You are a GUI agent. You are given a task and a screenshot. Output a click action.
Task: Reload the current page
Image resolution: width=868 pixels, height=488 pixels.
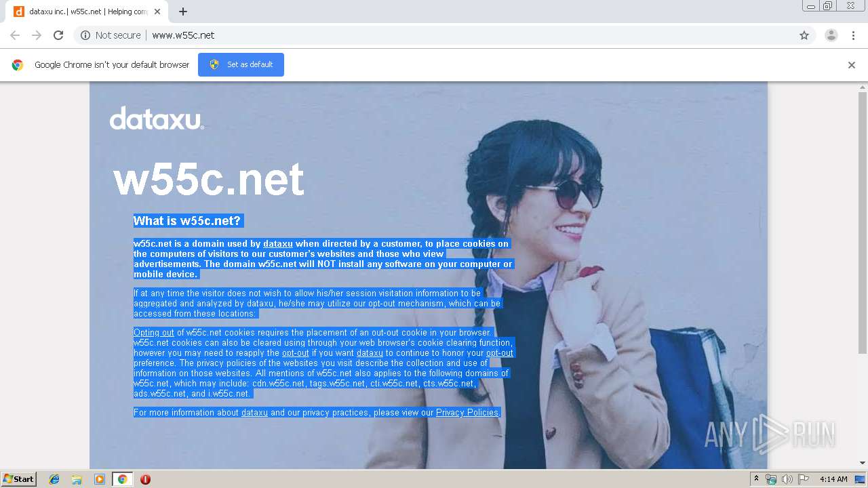click(x=58, y=35)
